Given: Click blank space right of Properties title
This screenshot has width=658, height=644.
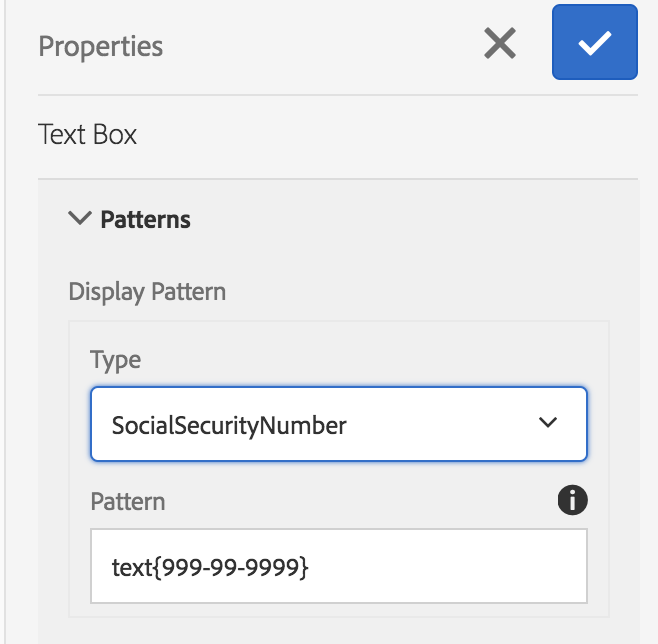Looking at the screenshot, I should (x=320, y=46).
